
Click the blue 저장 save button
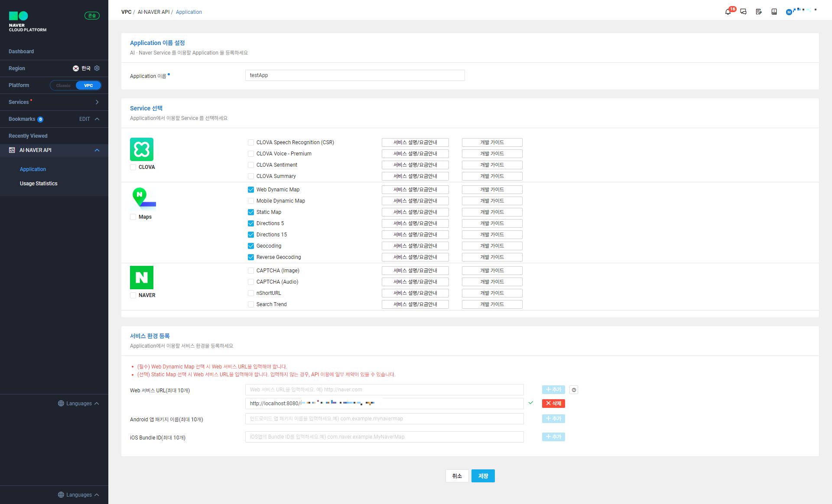[483, 476]
